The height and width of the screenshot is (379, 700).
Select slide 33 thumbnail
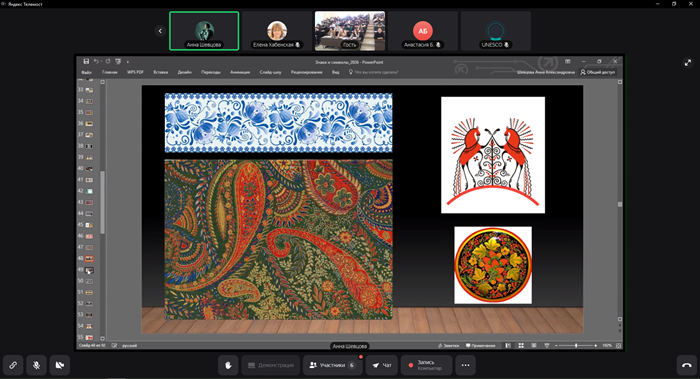(x=89, y=90)
